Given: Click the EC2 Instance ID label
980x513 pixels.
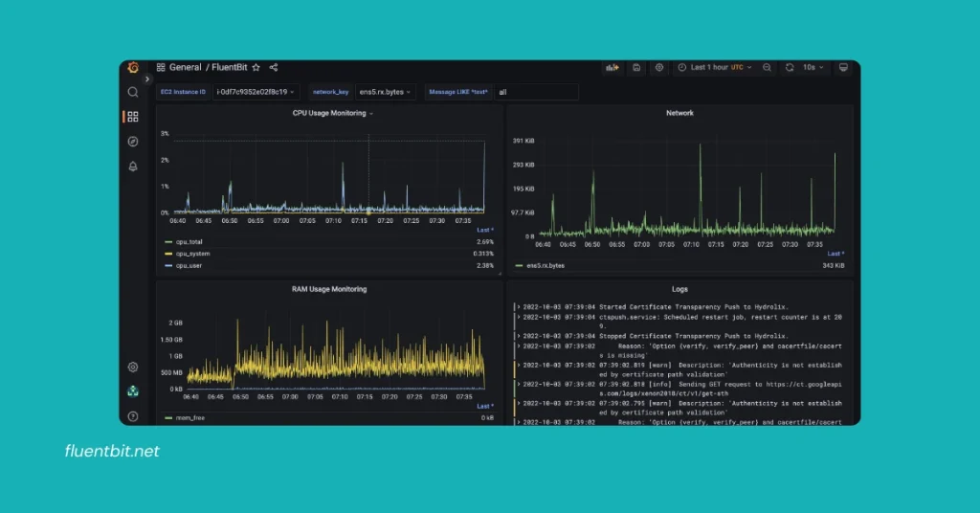Looking at the screenshot, I should (183, 92).
